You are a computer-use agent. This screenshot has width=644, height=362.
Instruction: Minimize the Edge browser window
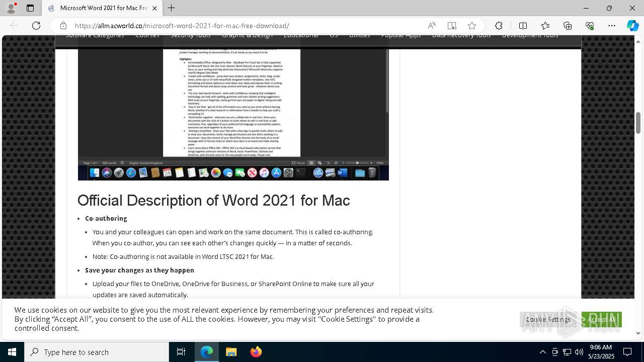[x=586, y=8]
